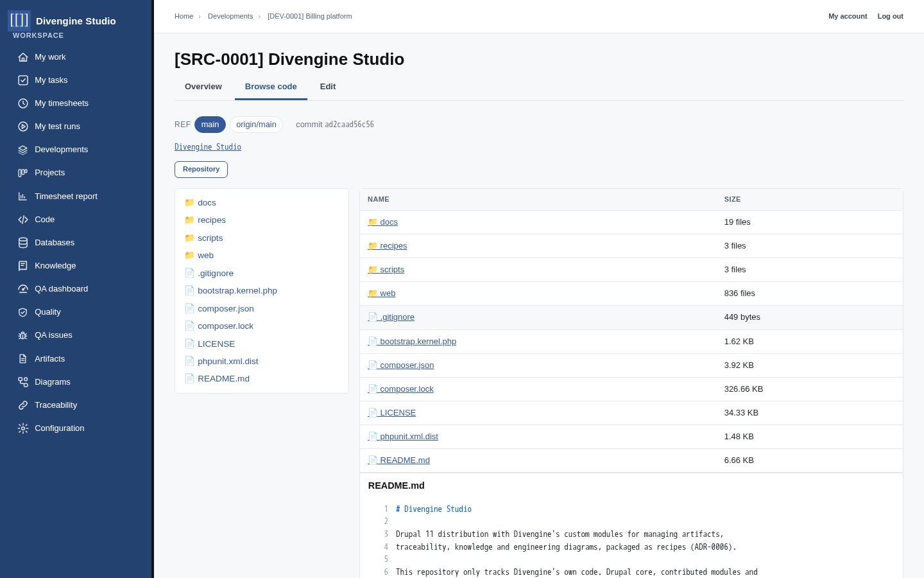924x578 pixels.
Task: Expand the recipes folder in tree
Action: coord(205,220)
